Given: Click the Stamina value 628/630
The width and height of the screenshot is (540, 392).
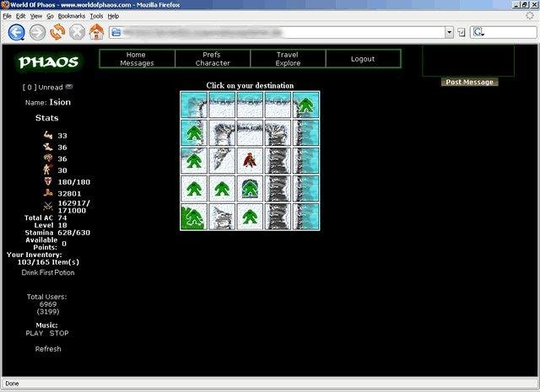Looking at the screenshot, I should tap(74, 233).
